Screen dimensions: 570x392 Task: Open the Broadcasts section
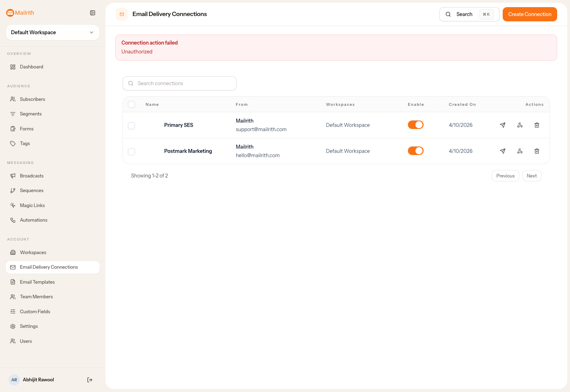click(32, 176)
